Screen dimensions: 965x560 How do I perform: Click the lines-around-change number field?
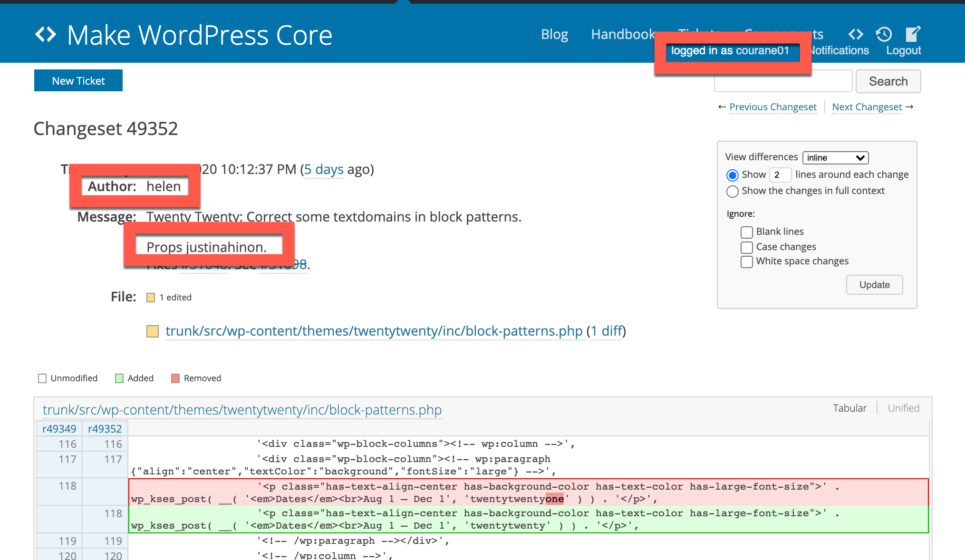tap(780, 174)
